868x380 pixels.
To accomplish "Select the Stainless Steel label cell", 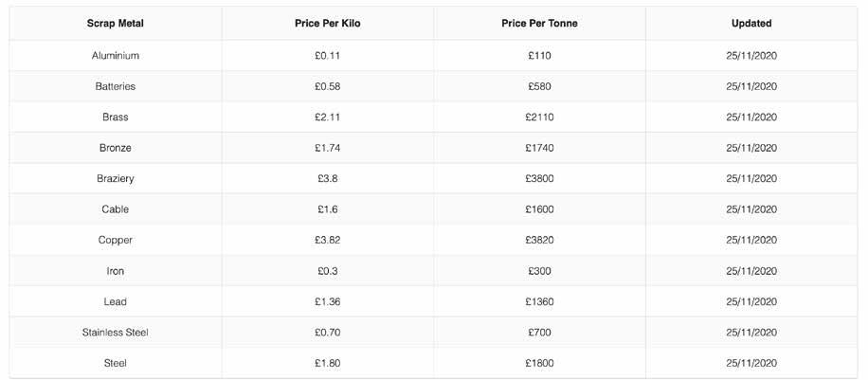I will (115, 333).
